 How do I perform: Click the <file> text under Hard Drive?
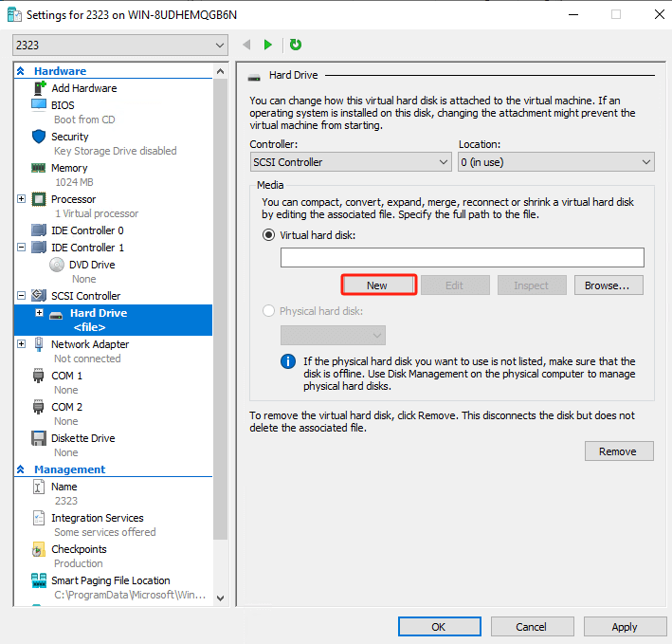89,327
